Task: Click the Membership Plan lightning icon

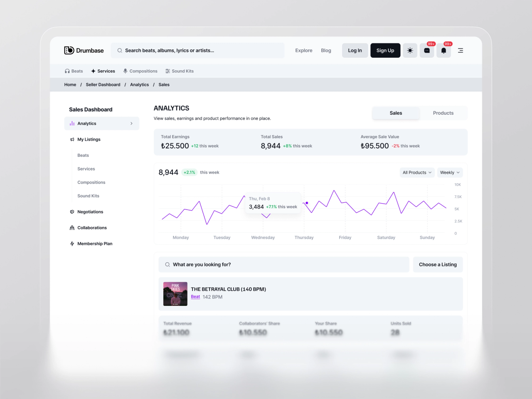Action: (72, 244)
